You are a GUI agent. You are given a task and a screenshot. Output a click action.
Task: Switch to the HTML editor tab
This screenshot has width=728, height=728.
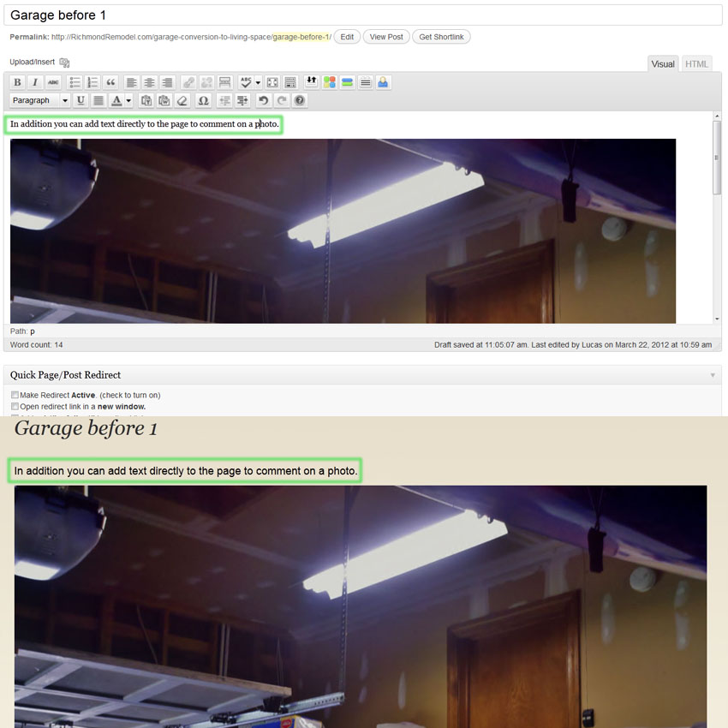pos(696,63)
